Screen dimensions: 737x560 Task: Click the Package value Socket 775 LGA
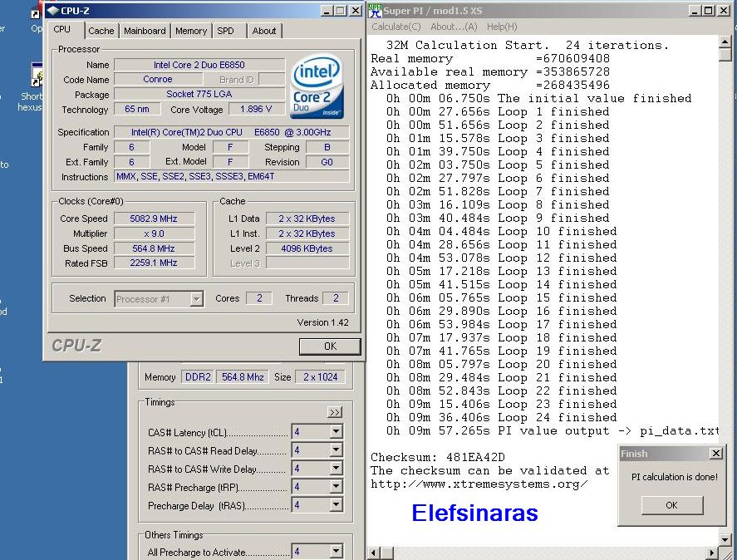click(x=199, y=94)
